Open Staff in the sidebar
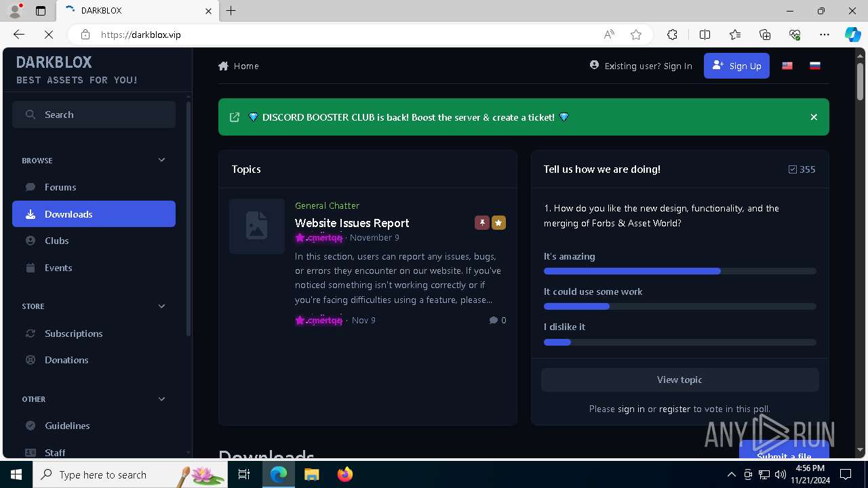Viewport: 868px width, 488px height. [x=94, y=452]
